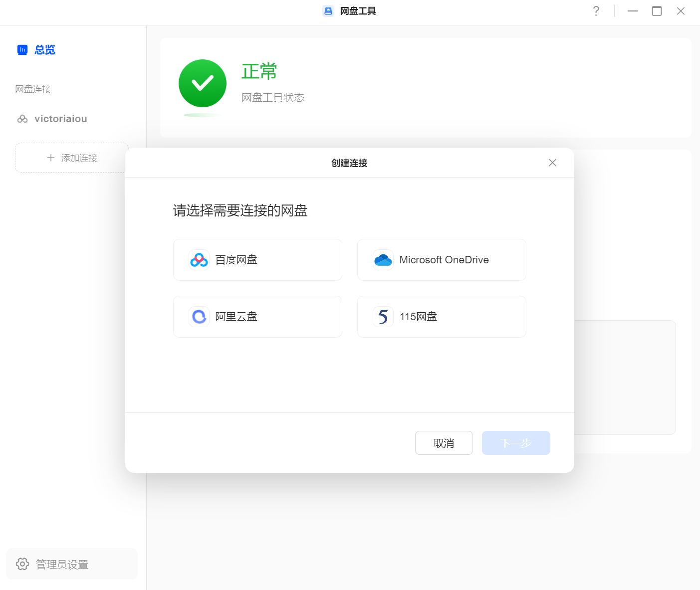
Task: Close the 创建连接 dialog
Action: pos(552,163)
